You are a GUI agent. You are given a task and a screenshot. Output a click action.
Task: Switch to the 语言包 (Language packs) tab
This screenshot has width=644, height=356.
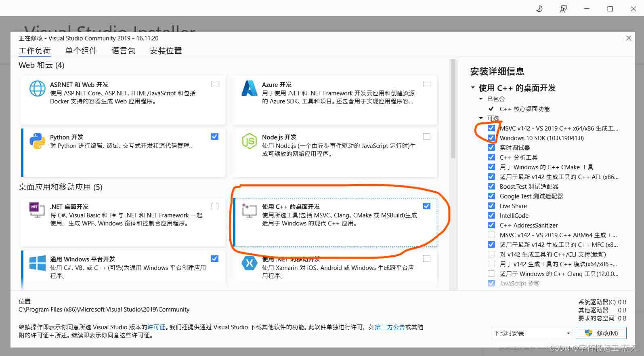click(124, 51)
